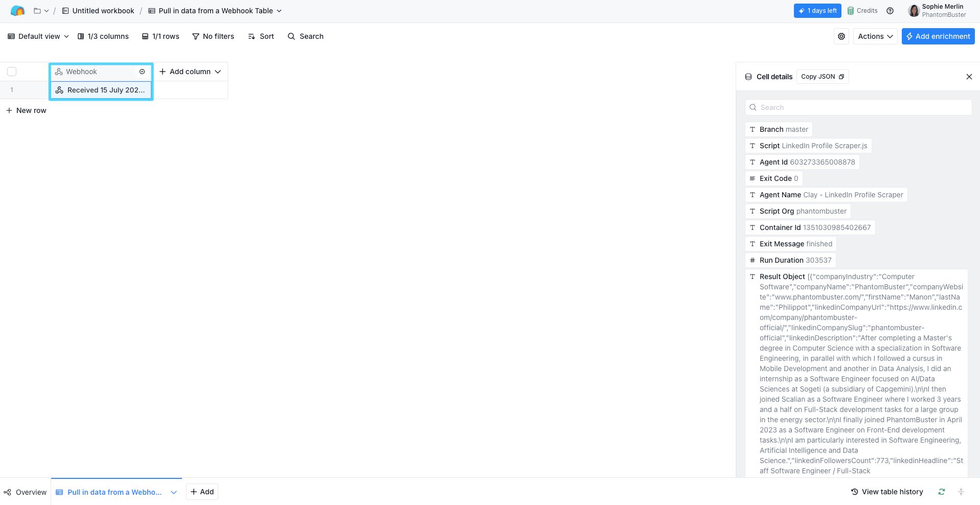Open table settings gear icon

coord(841,36)
